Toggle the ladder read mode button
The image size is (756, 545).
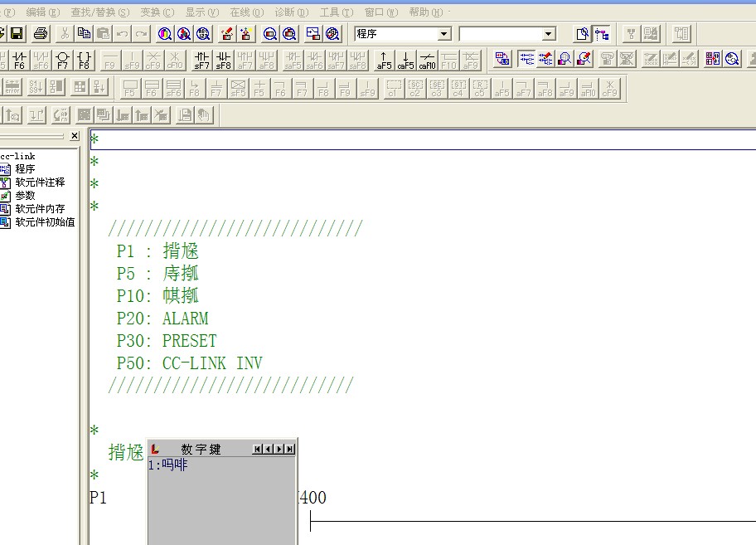526,59
